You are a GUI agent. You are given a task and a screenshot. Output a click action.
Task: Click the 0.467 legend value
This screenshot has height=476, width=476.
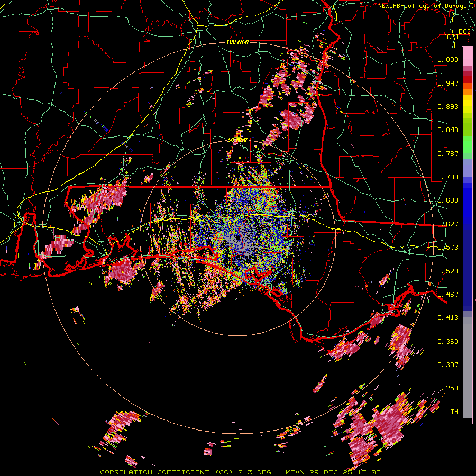[x=448, y=295]
